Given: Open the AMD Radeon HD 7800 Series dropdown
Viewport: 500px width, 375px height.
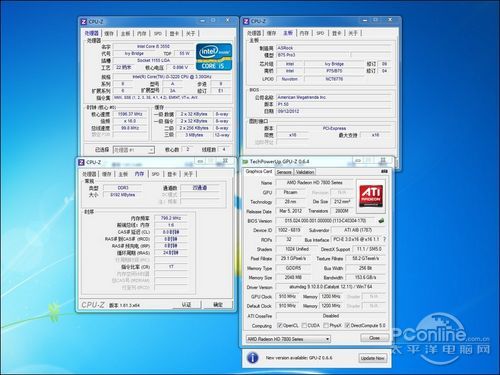Looking at the screenshot, I should click(x=288, y=339).
